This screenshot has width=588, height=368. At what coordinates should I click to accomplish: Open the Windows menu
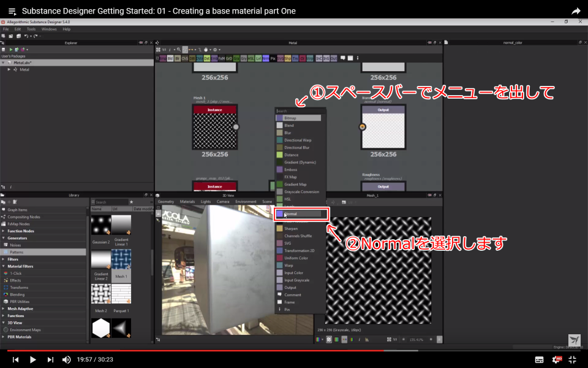point(49,29)
